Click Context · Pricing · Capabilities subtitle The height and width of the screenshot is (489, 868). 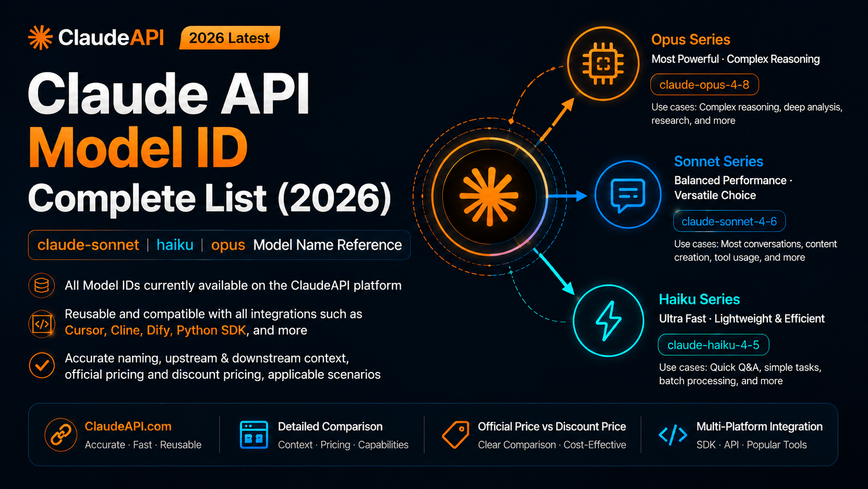[x=343, y=445]
